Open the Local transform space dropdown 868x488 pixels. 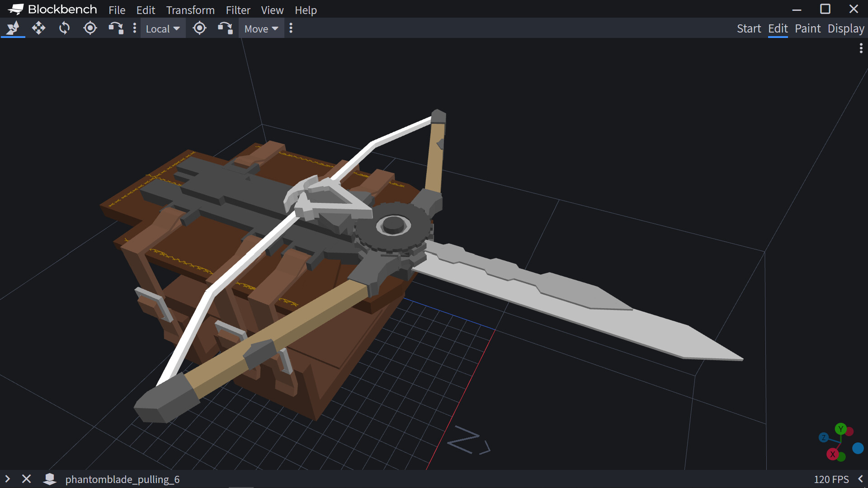click(163, 28)
